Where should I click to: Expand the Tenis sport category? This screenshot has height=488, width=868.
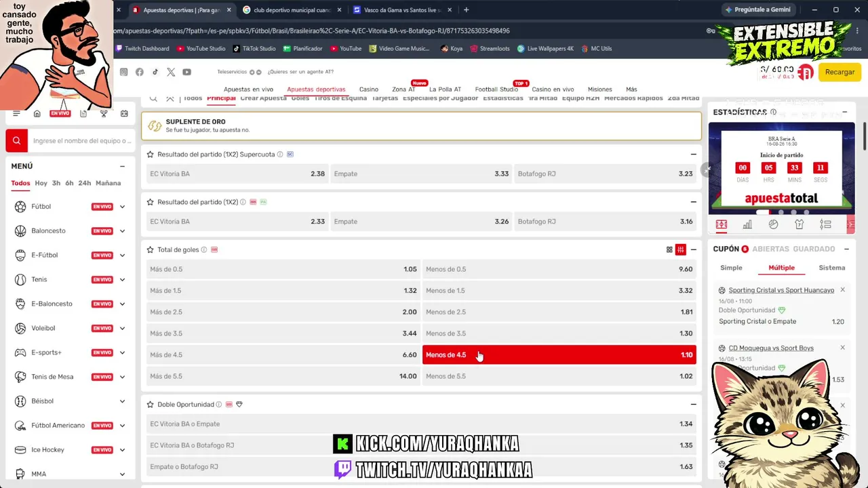tap(122, 280)
